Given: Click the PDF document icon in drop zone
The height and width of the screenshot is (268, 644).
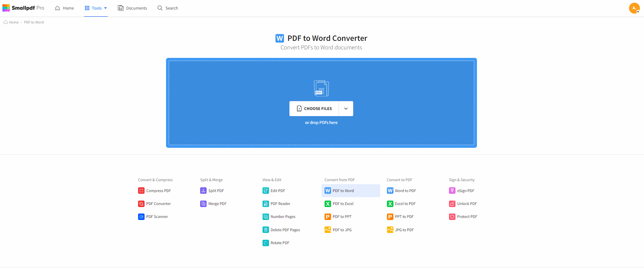Looking at the screenshot, I should click(x=321, y=88).
